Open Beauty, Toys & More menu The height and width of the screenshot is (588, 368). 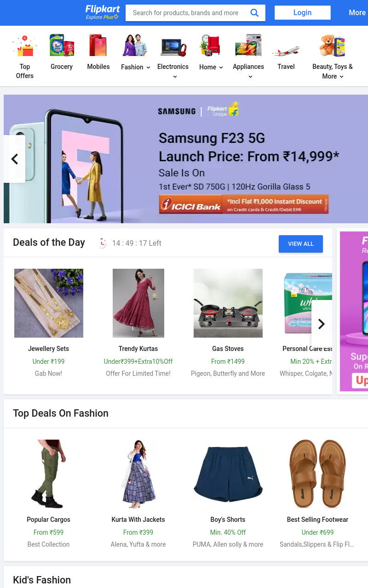(333, 71)
